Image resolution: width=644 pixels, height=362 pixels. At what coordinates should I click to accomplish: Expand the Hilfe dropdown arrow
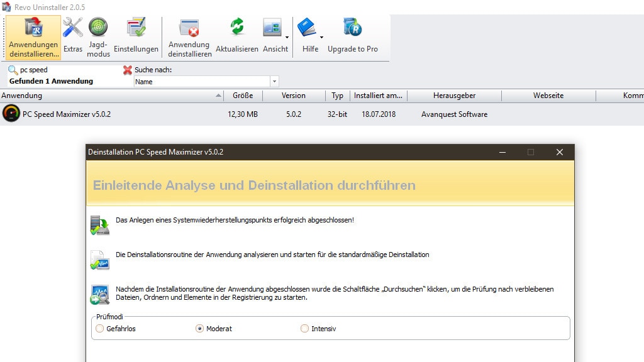click(321, 37)
